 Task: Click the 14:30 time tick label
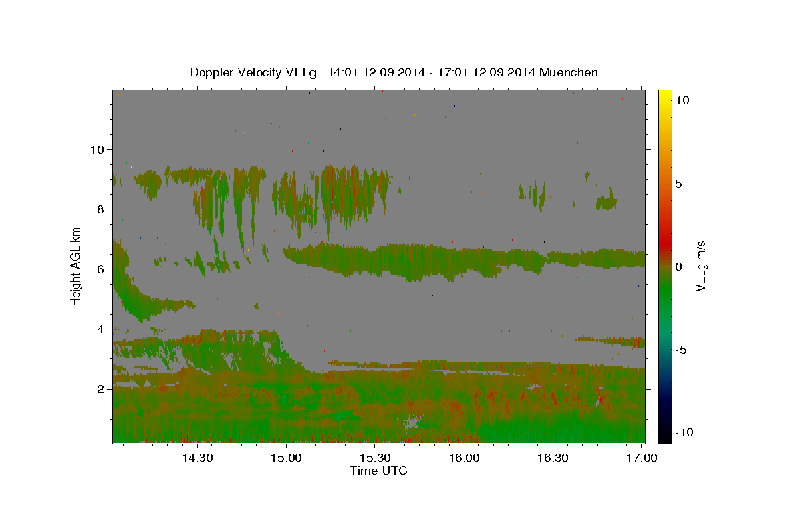pos(198,458)
